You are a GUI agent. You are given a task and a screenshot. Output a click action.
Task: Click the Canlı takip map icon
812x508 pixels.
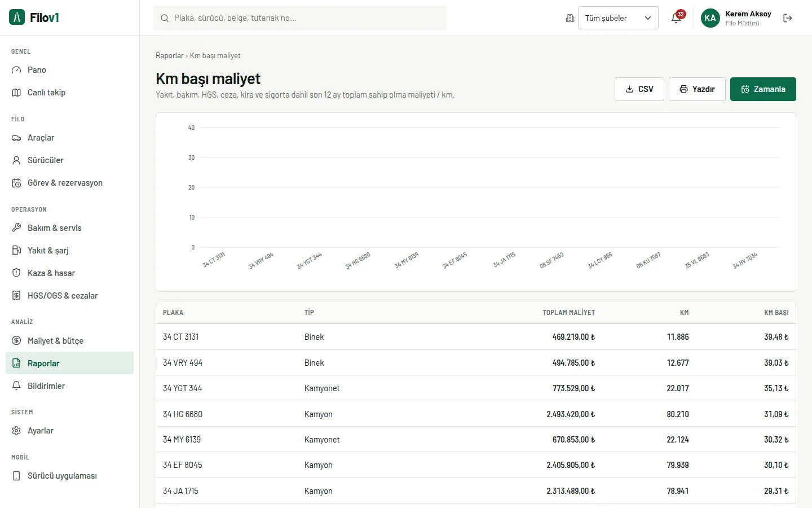click(x=16, y=93)
